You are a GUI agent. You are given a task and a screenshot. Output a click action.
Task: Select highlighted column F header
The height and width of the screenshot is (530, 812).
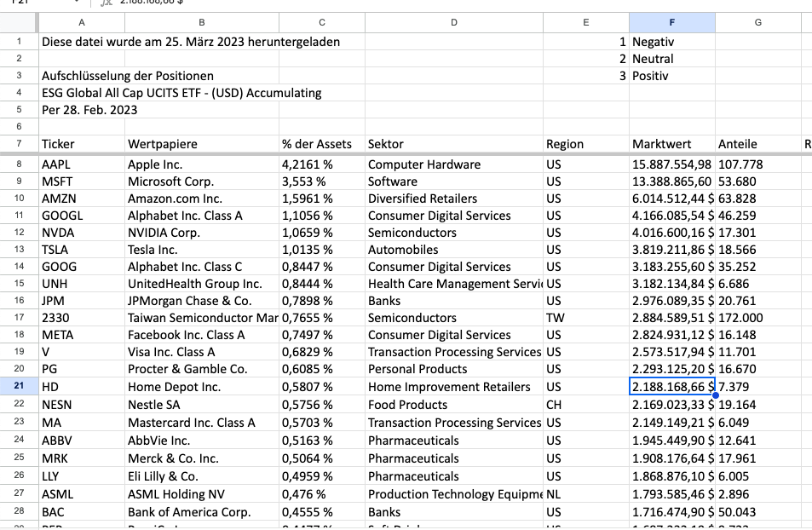672,22
